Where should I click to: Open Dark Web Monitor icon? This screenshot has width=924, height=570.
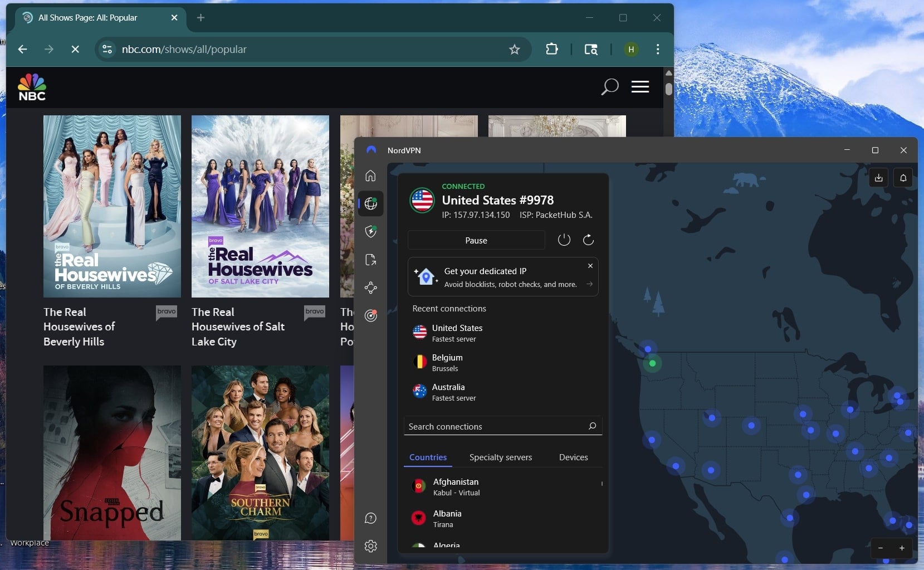click(x=370, y=316)
